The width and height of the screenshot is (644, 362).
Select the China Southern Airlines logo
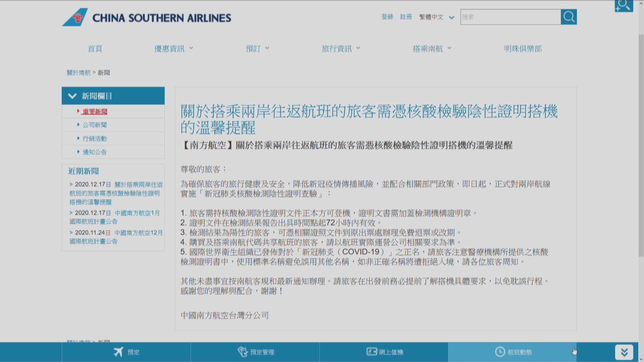146,17
